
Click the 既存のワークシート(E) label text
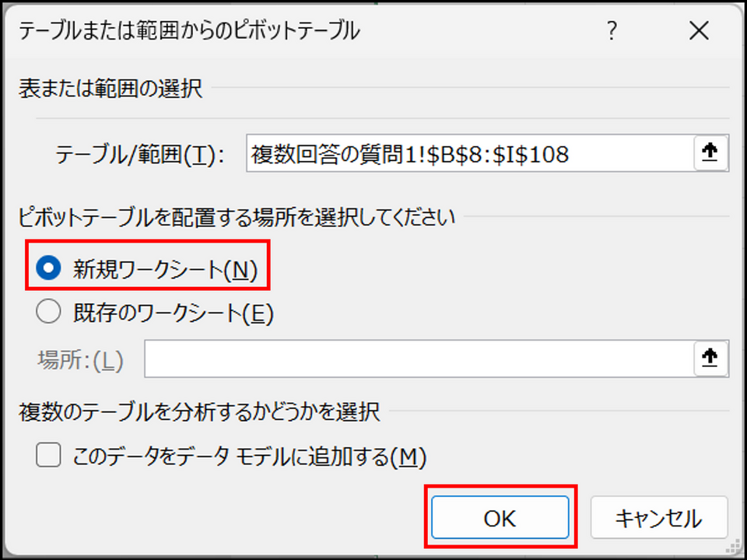point(174,313)
